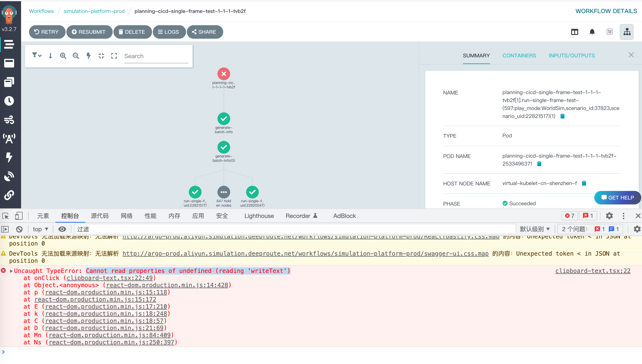Screen dimensions: 642x364
Task: Switch to the CONTAINERS tab
Action: (x=519, y=56)
